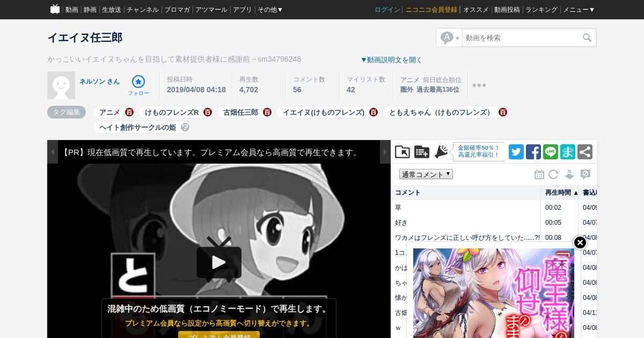The height and width of the screenshot is (338, 644).
Task: Go to the previous PR message arrow
Action: coord(53,152)
